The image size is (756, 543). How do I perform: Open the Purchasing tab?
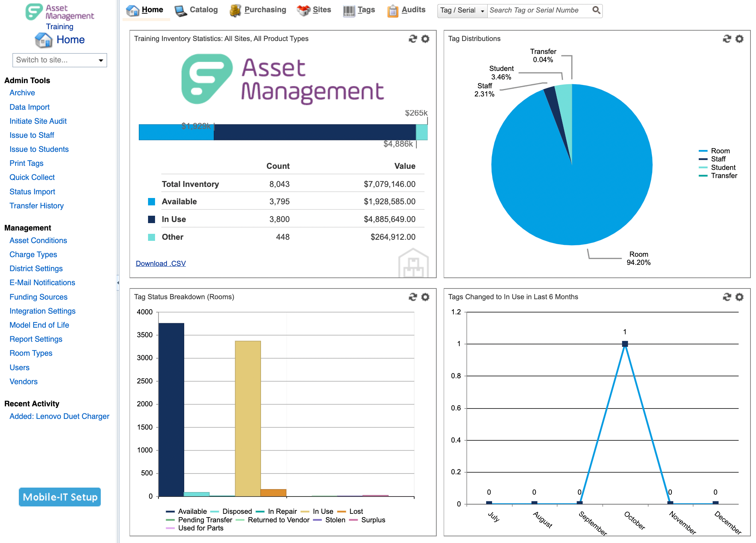click(265, 10)
